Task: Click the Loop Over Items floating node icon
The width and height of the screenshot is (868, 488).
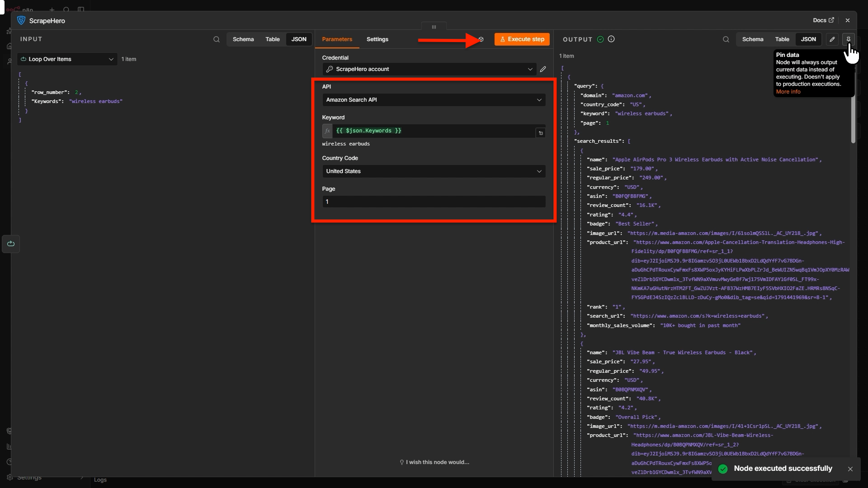Action: (11, 244)
